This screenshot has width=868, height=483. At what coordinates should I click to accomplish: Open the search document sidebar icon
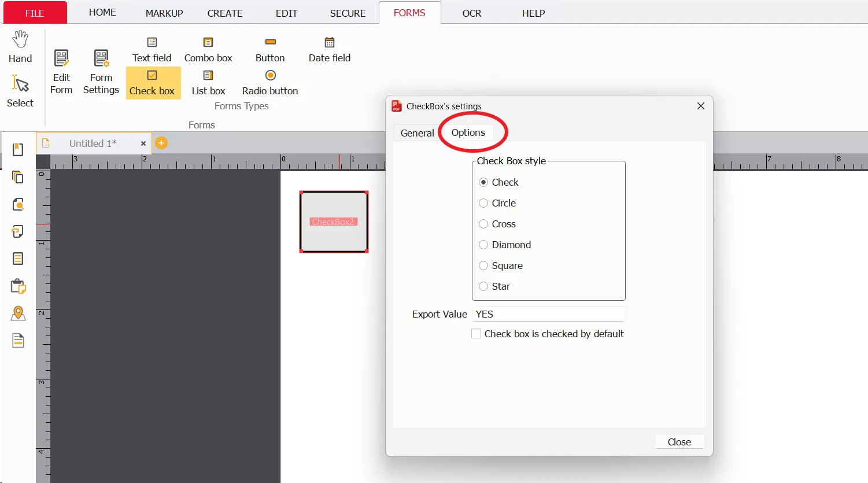pyautogui.click(x=18, y=204)
